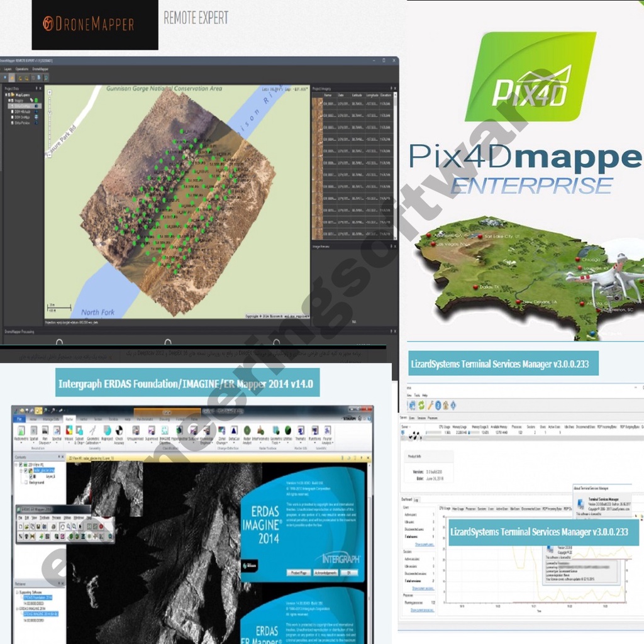Open the Hyperspectral tool
This screenshot has width=644, height=644.
(179, 433)
